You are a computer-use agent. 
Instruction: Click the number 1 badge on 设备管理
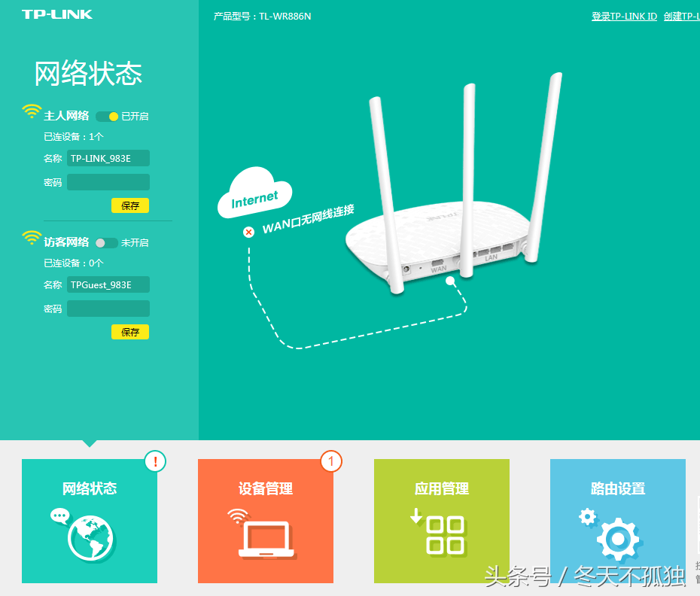click(331, 461)
